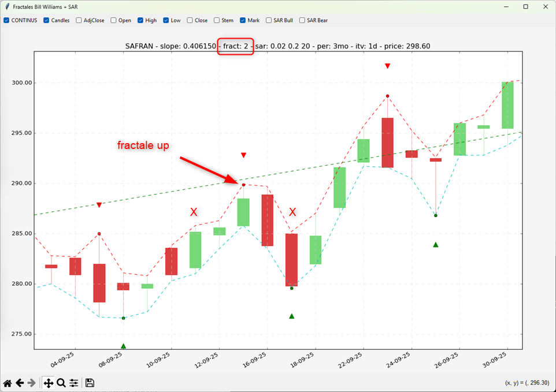Toggle the High checkbox off
Viewport: 556px width, 392px height.
[141, 20]
